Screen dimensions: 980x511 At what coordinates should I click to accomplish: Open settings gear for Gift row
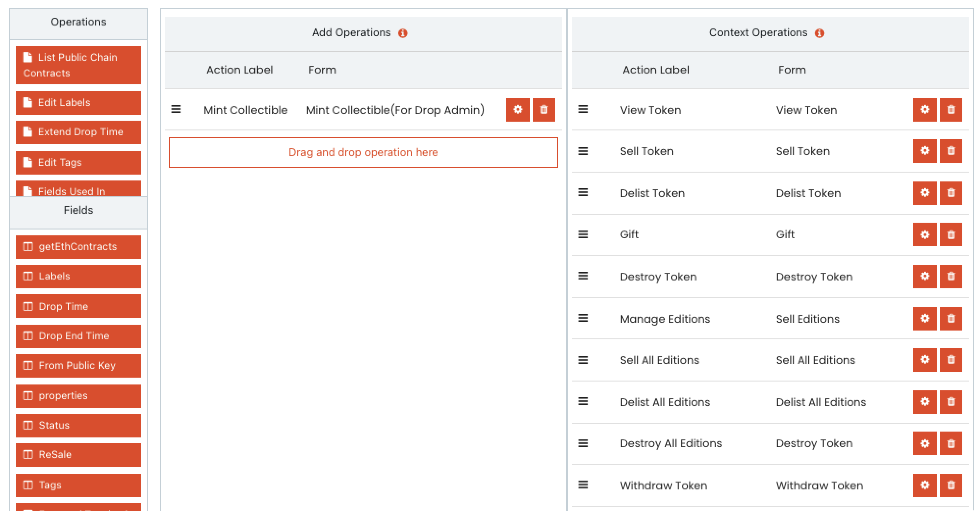pyautogui.click(x=924, y=234)
